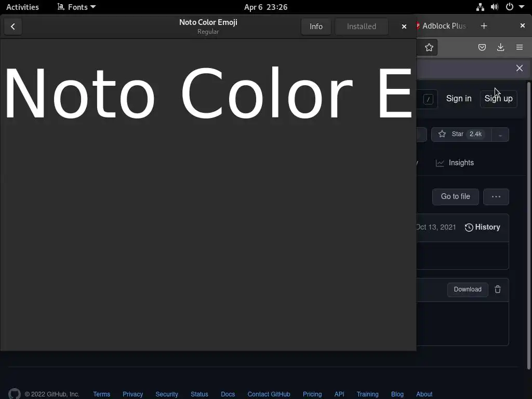Image resolution: width=532 pixels, height=399 pixels.
Task: Open Blog footer link
Action: (x=397, y=394)
